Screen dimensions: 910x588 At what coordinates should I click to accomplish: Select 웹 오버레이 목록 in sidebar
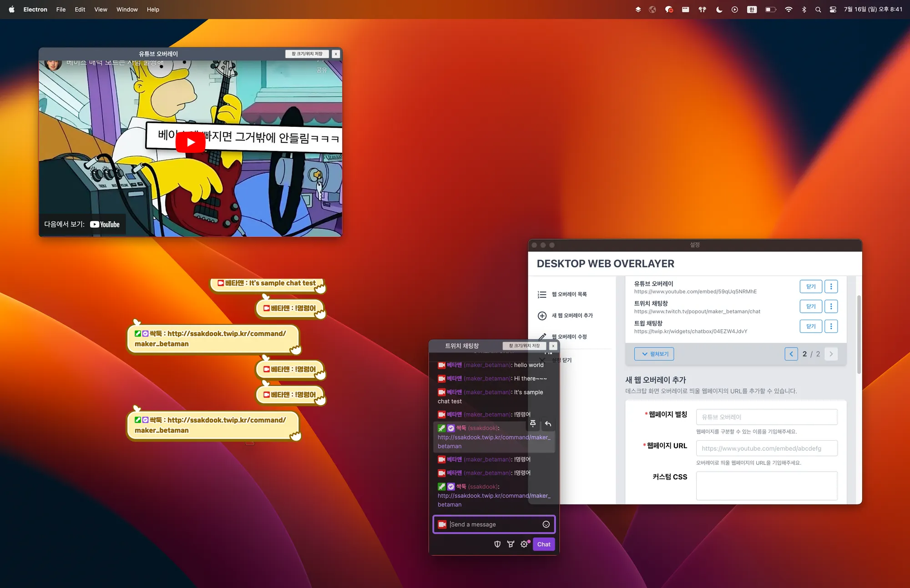click(569, 294)
